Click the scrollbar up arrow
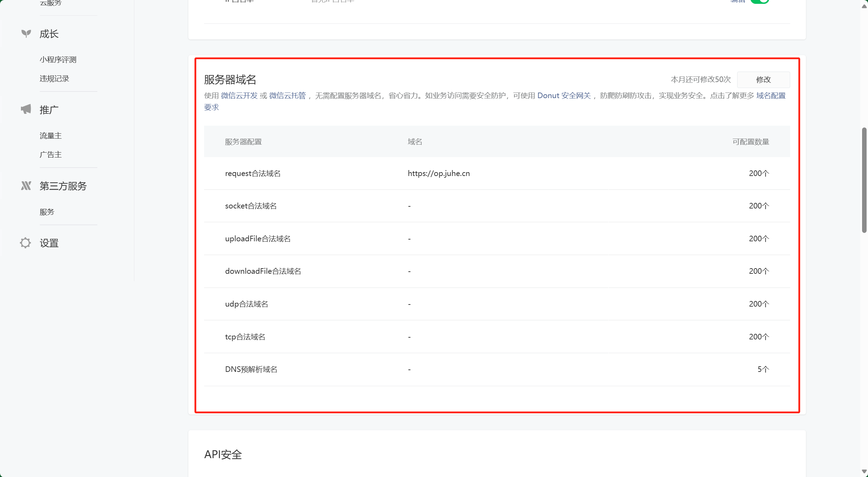This screenshot has width=868, height=477. (864, 6)
